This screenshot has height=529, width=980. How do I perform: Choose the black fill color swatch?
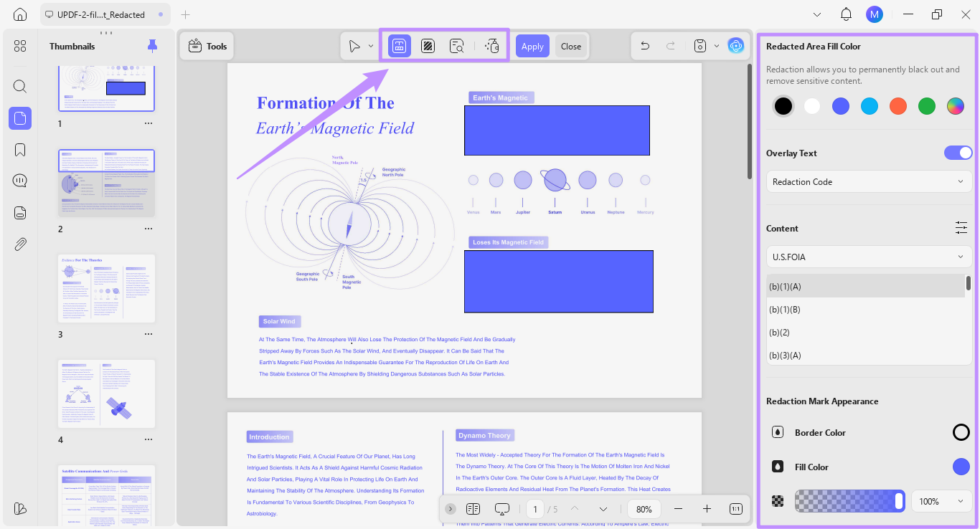click(783, 106)
